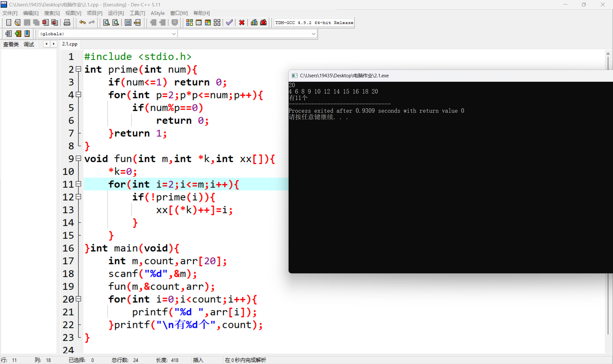Collapse the fun function fold on line 9
The width and height of the screenshot is (613, 364).
click(x=79, y=158)
